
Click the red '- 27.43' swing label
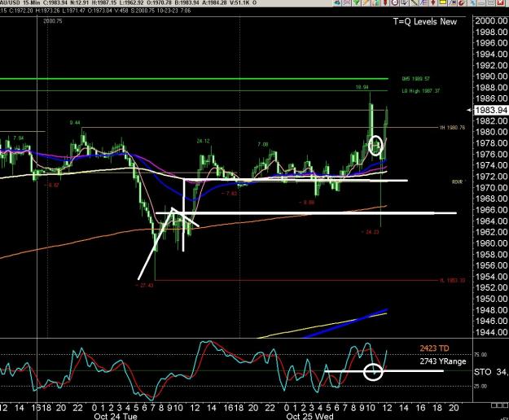point(144,286)
